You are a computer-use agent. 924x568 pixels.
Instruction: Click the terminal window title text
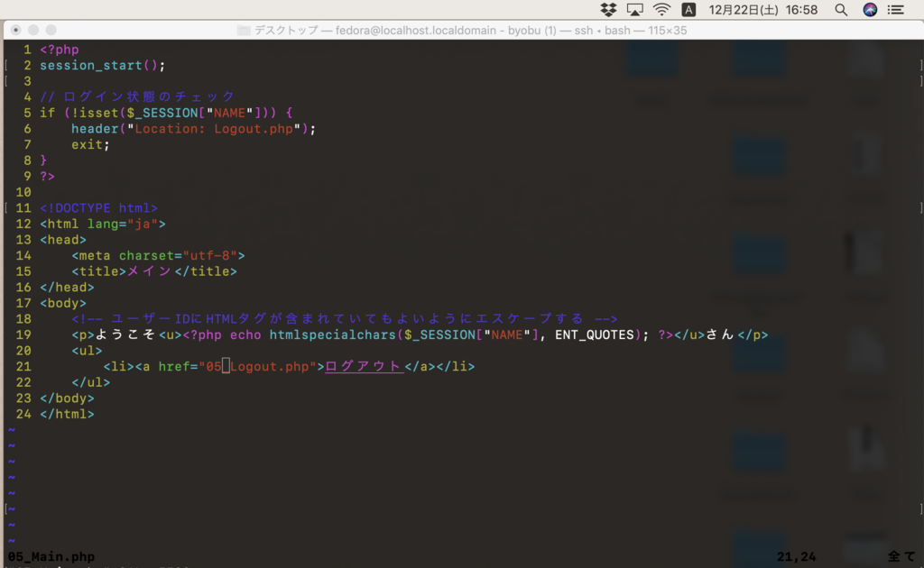[470, 30]
